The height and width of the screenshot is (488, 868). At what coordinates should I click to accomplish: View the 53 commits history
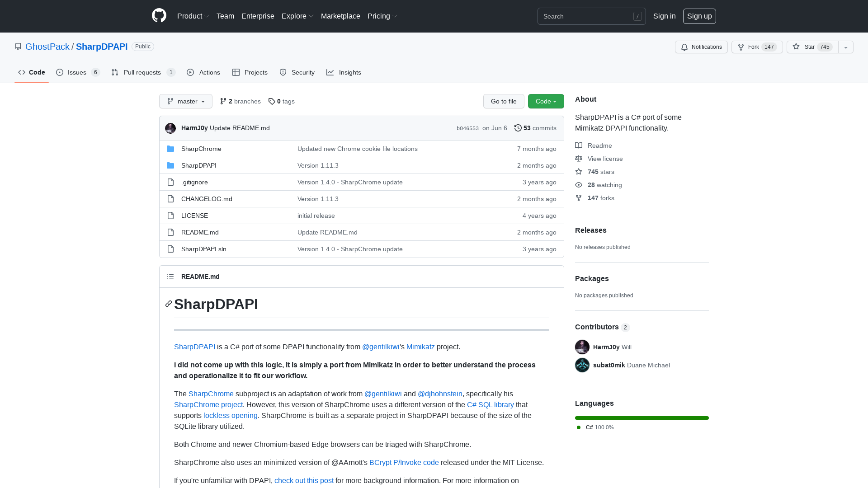(535, 128)
